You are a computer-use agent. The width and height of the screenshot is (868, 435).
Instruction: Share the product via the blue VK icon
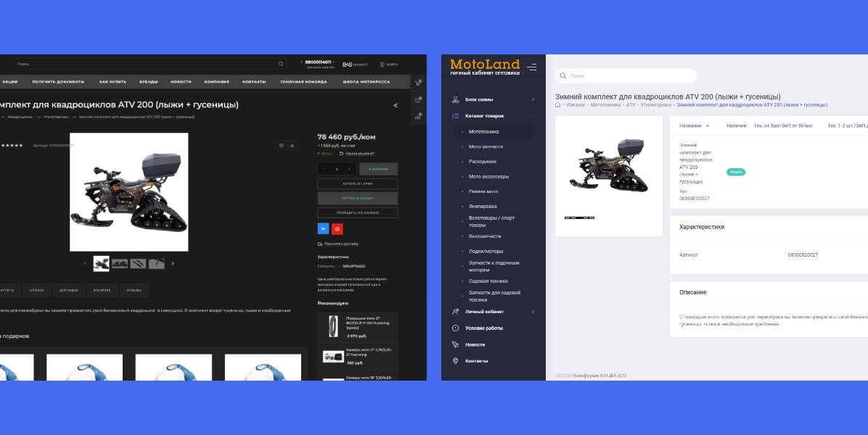[323, 228]
